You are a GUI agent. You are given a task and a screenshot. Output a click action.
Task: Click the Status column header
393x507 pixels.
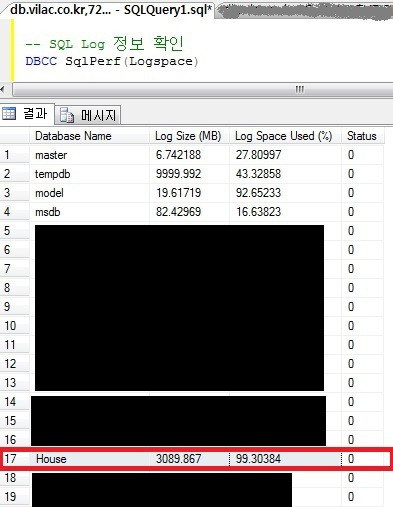(362, 136)
